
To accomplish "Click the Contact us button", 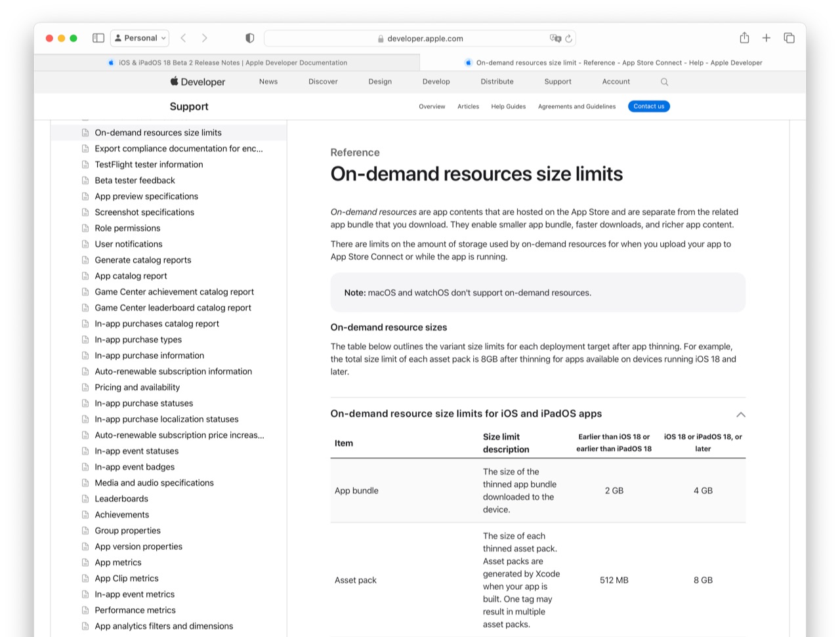I will click(x=649, y=106).
